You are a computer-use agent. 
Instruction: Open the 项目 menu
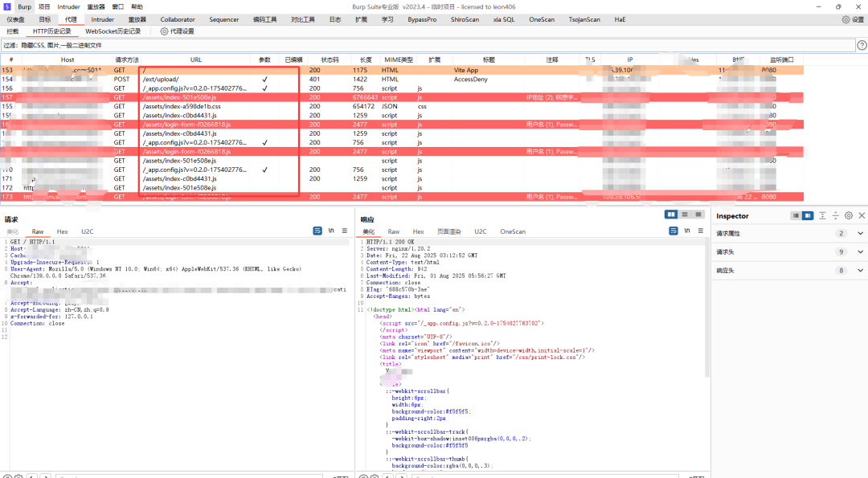pos(44,6)
